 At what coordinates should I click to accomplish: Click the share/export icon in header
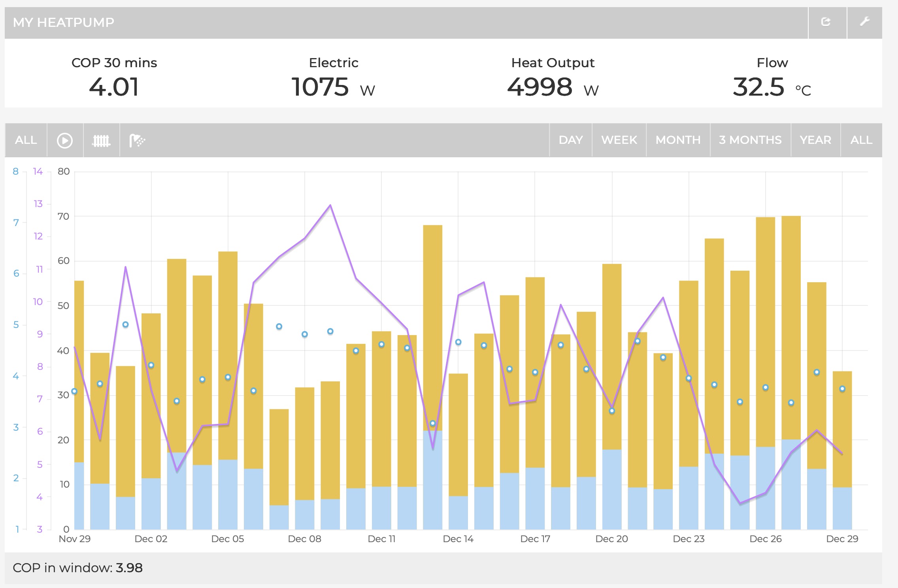(x=826, y=22)
